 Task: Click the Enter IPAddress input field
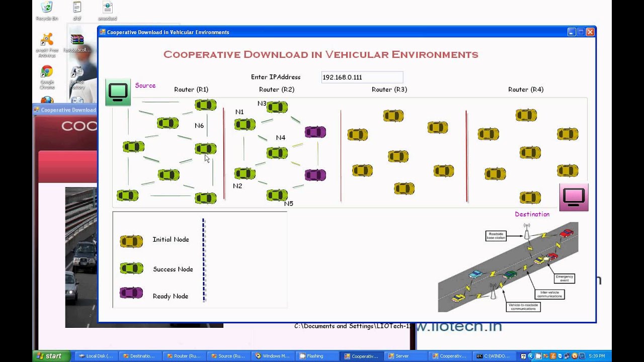click(x=362, y=77)
